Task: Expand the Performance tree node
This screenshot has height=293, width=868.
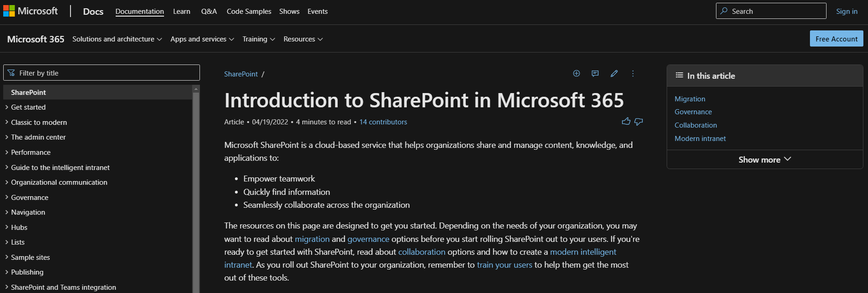Action: 7,152
